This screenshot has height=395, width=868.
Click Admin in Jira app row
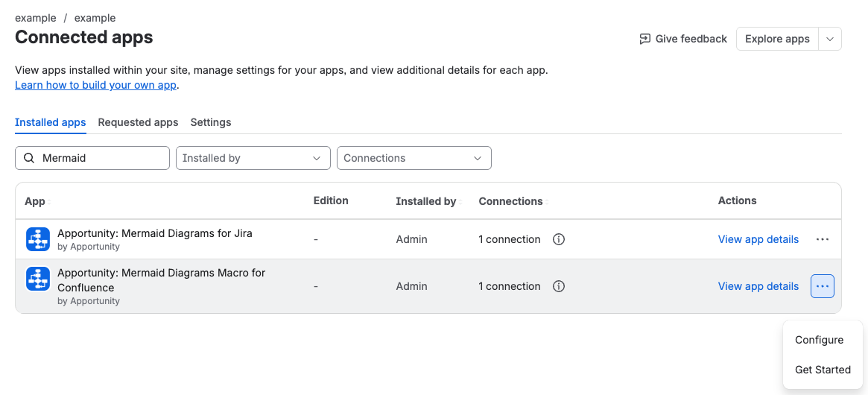[x=411, y=239]
